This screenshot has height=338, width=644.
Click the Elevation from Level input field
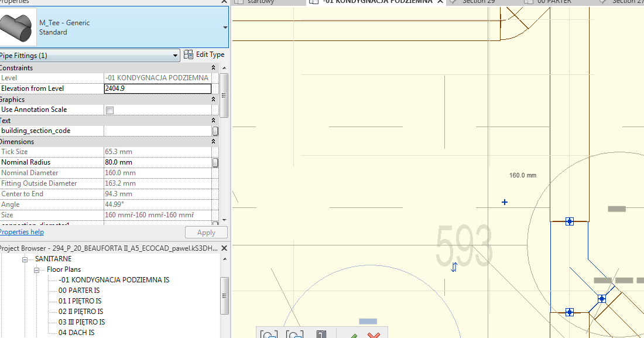click(x=157, y=88)
